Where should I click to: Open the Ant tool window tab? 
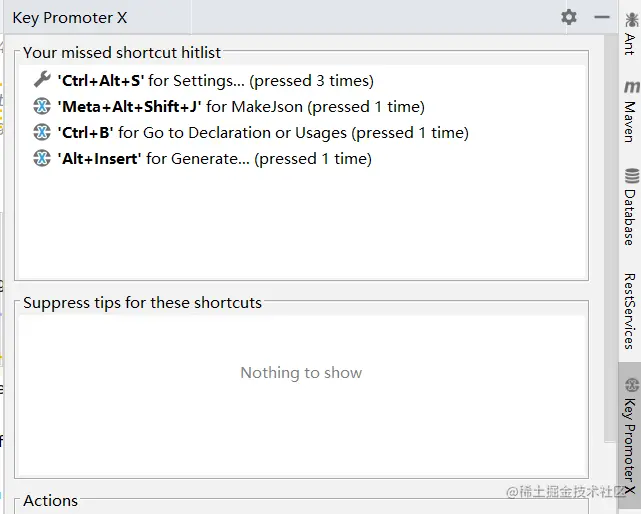(630, 34)
